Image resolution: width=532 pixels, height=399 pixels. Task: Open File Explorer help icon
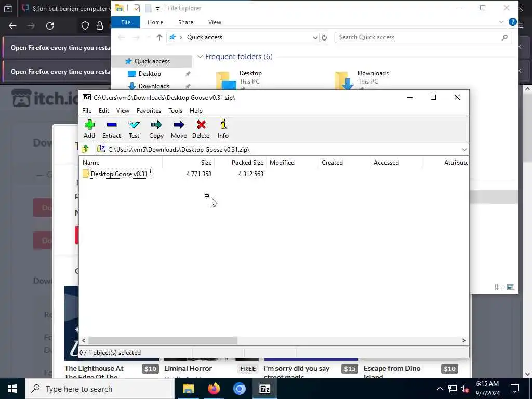pos(512,22)
